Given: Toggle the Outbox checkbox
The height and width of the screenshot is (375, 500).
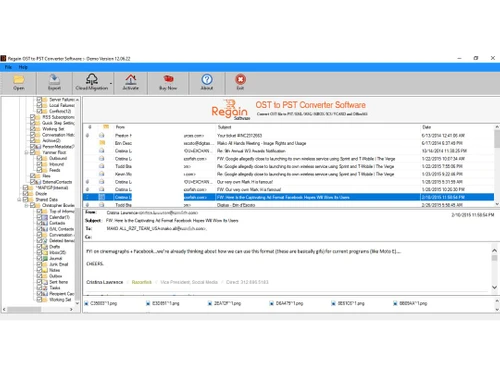Looking at the screenshot, I should 39,276.
